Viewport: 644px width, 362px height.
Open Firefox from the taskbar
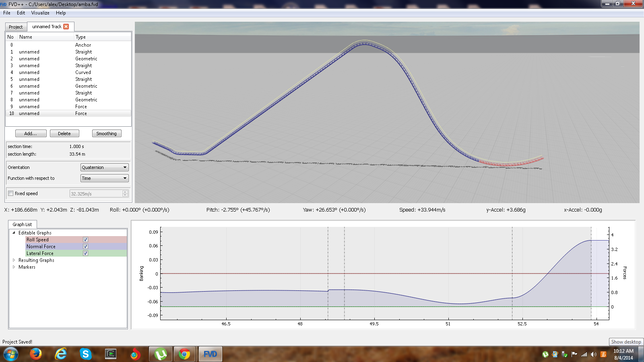pos(36,354)
